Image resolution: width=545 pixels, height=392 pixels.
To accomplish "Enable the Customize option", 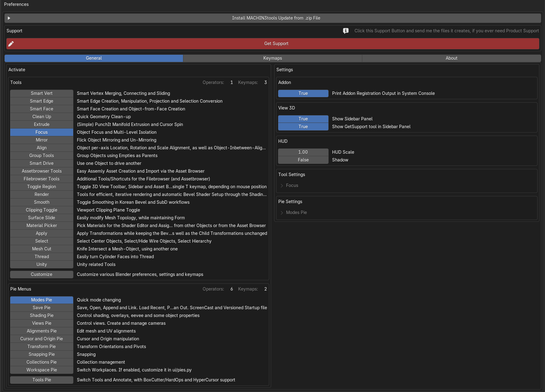I will point(42,274).
